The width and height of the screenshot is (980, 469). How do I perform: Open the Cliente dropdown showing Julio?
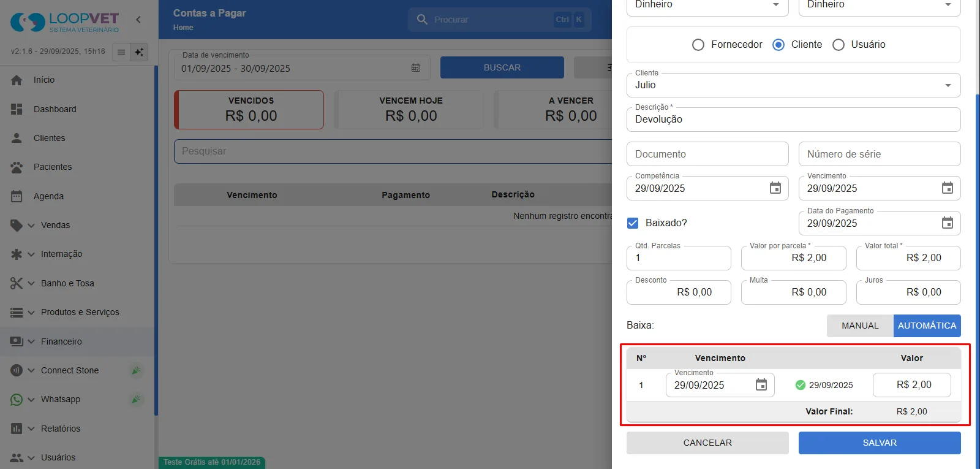point(793,85)
